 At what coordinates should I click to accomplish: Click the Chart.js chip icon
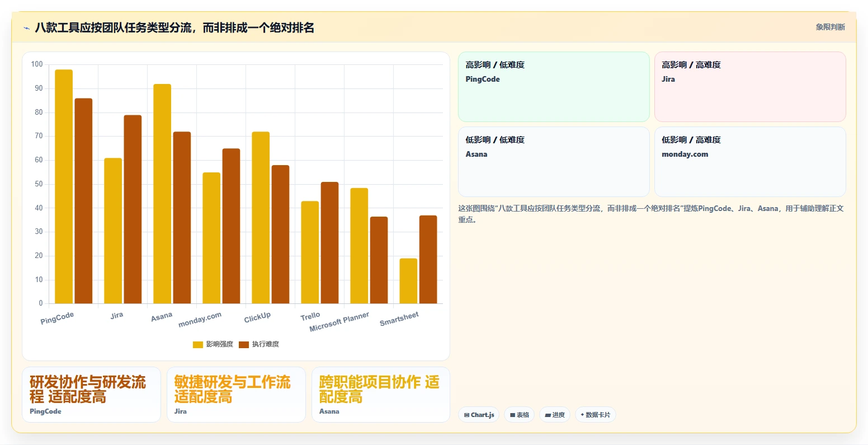(x=466, y=415)
